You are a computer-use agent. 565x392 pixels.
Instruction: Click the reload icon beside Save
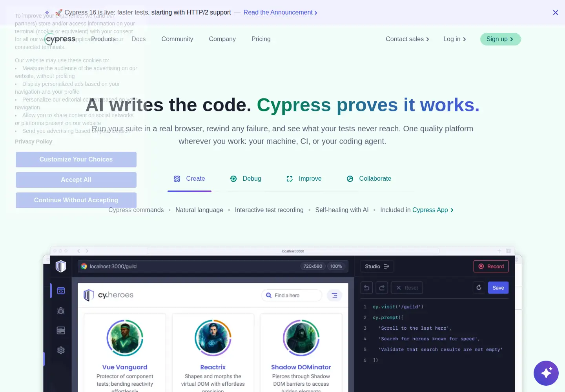479,288
